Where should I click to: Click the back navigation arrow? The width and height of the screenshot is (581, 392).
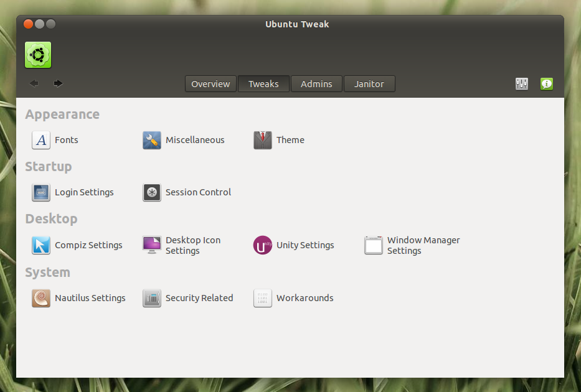[x=34, y=83]
